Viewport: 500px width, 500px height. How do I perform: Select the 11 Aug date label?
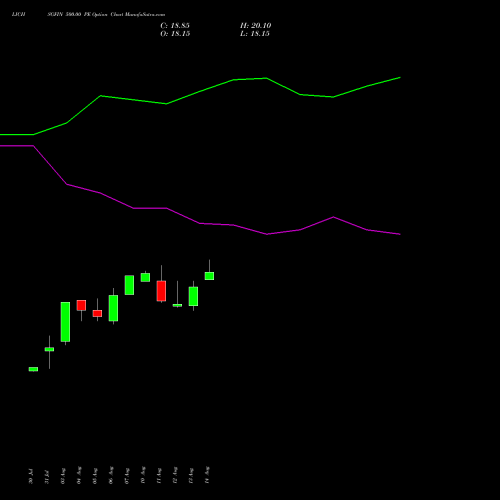159,476
